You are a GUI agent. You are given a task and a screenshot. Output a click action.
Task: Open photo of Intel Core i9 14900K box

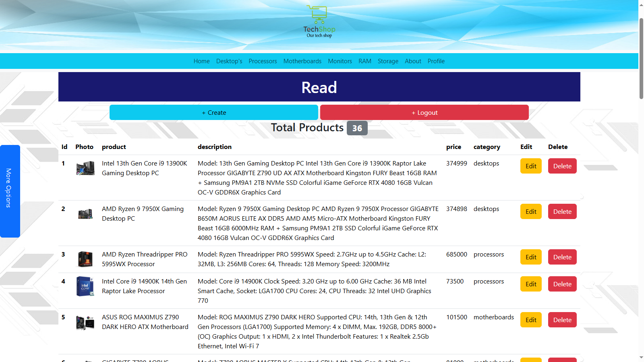coord(85,286)
